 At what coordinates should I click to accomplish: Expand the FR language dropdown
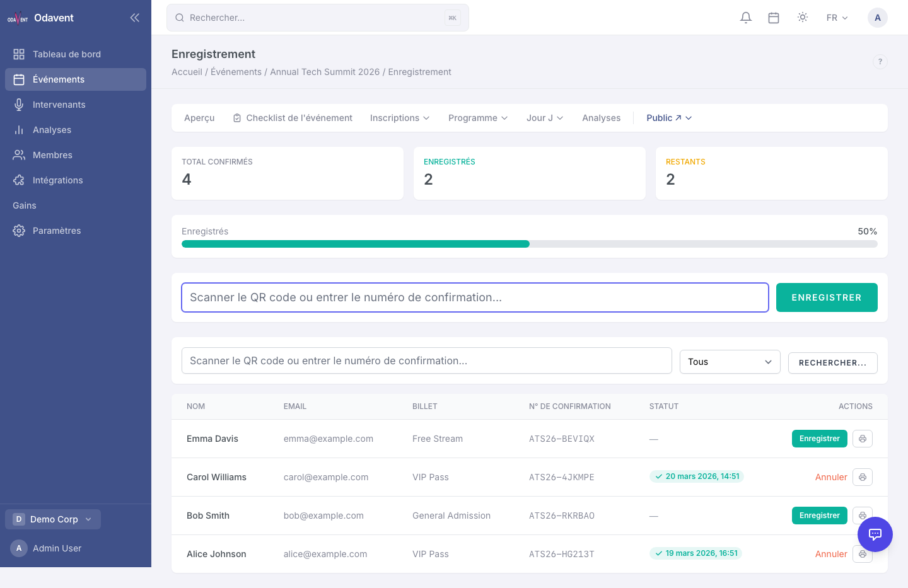837,18
